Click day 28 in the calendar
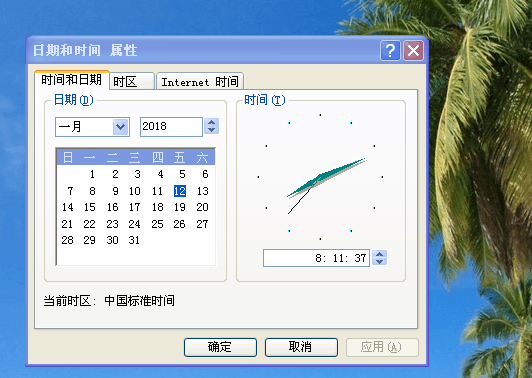 coord(68,240)
